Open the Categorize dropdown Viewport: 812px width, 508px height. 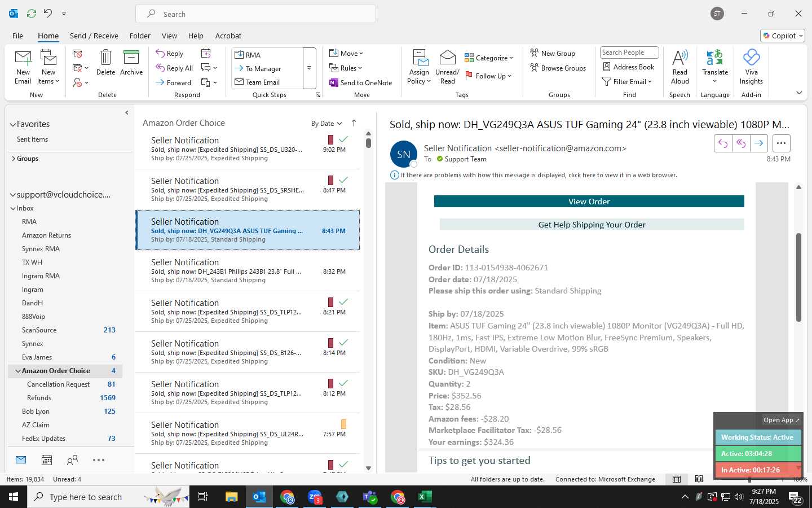(x=489, y=58)
